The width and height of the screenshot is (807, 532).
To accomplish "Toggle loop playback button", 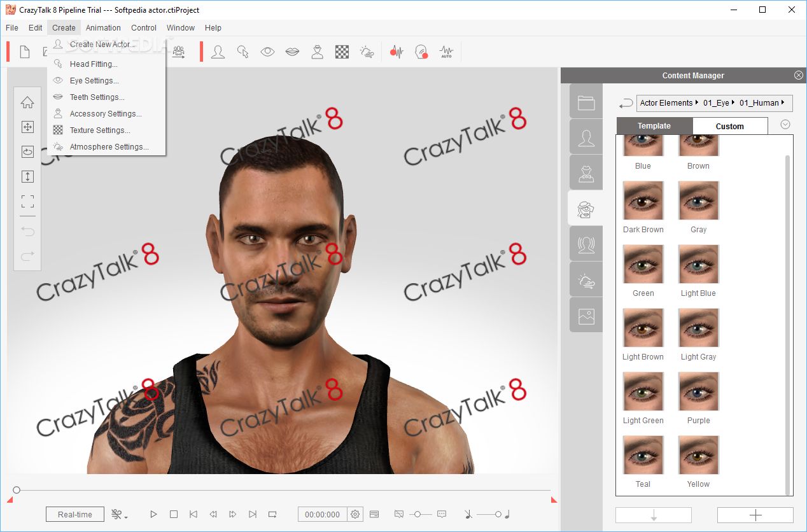I will [272, 514].
